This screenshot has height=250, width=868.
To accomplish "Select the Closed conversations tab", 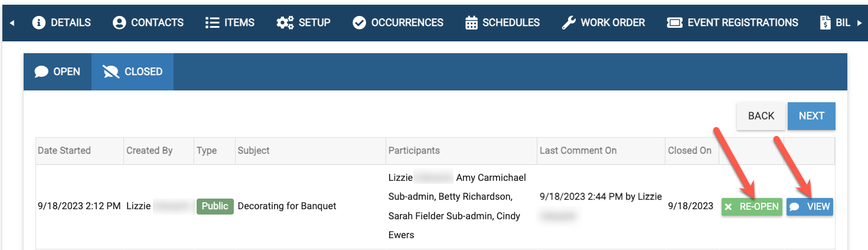I will pyautogui.click(x=132, y=72).
